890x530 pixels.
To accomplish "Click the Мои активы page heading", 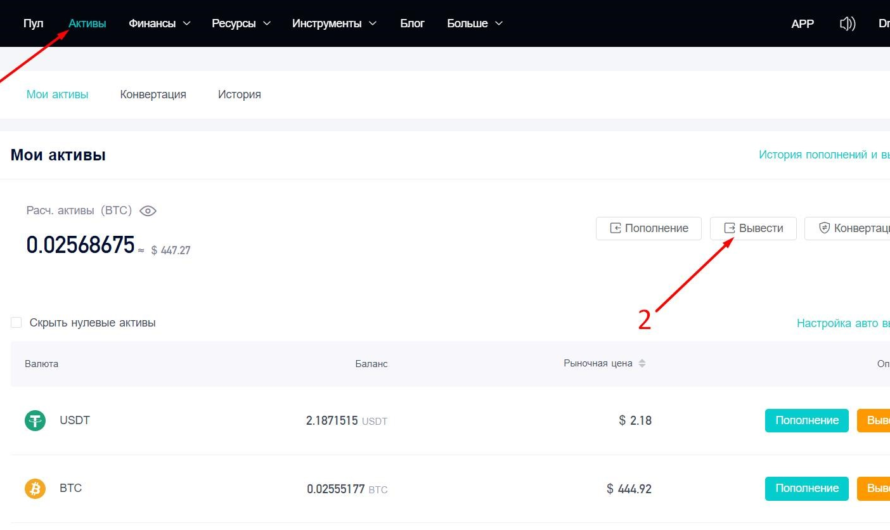I will click(58, 155).
